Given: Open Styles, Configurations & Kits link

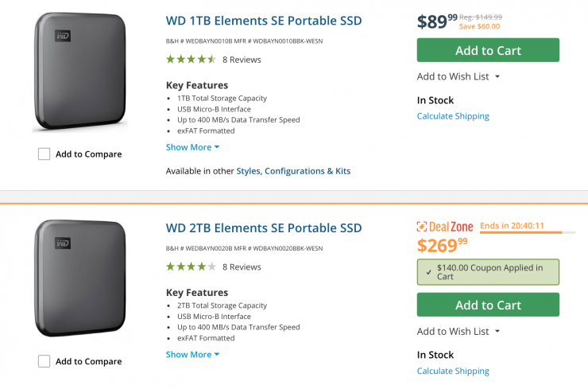Looking at the screenshot, I should point(293,171).
